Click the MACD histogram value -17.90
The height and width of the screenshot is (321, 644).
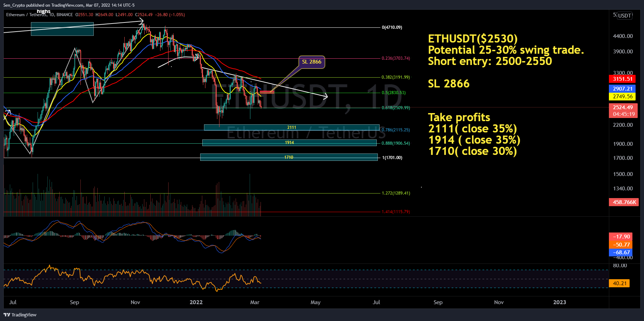[x=620, y=237]
